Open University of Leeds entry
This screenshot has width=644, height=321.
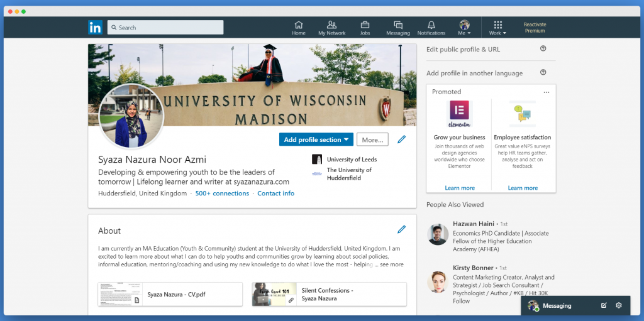pos(352,160)
